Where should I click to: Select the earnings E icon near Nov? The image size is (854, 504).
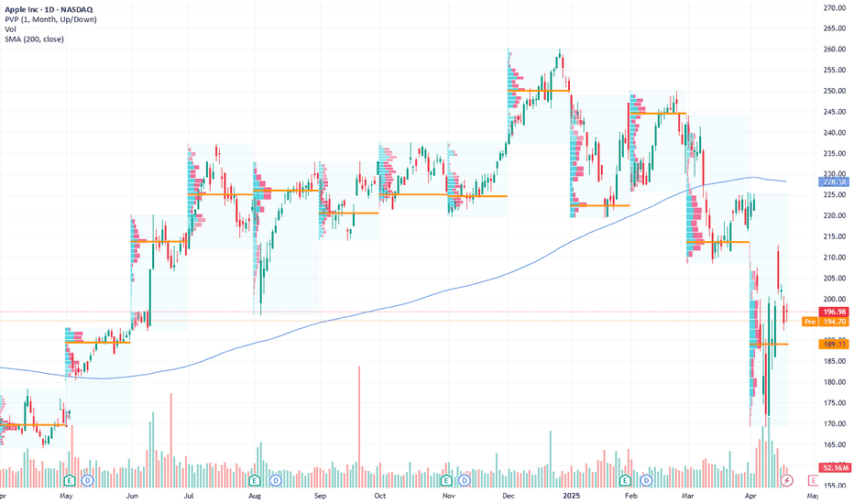[446, 480]
